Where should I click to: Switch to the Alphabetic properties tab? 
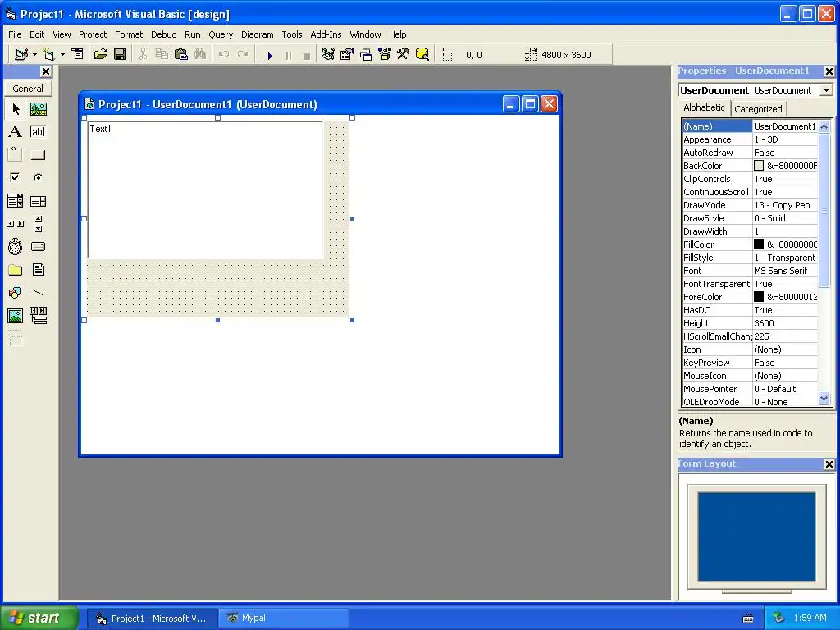tap(704, 107)
